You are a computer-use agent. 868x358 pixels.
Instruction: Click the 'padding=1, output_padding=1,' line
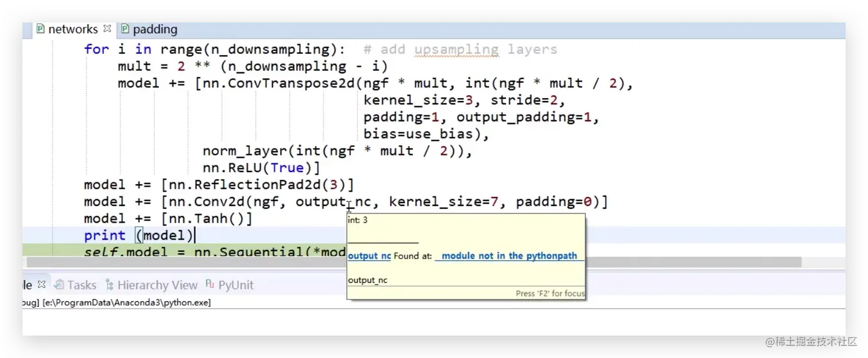[481, 117]
